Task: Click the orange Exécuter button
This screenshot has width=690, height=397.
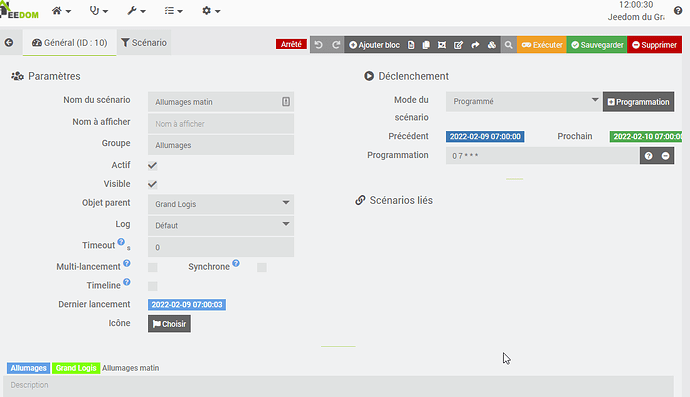Action: click(542, 45)
